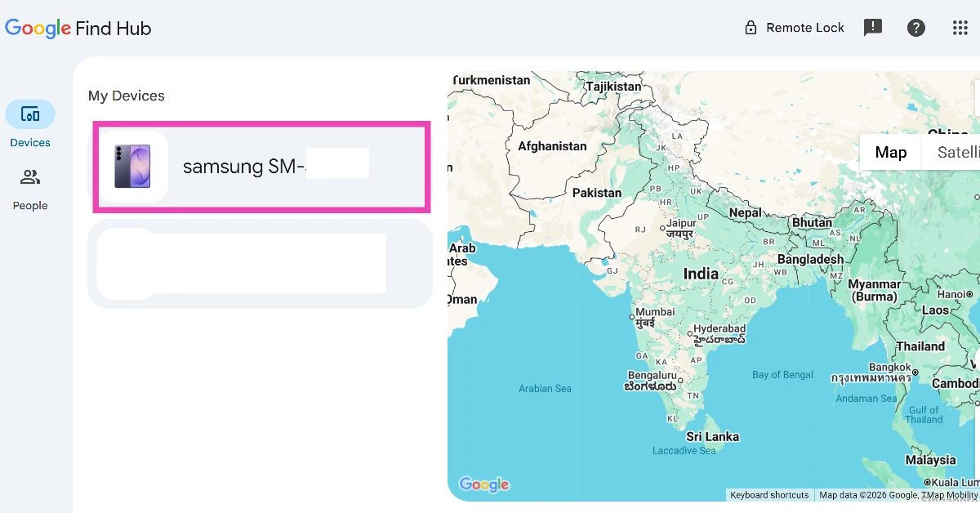The width and height of the screenshot is (980, 513).
Task: Click the Mumbai city marker
Action: pyautogui.click(x=631, y=316)
